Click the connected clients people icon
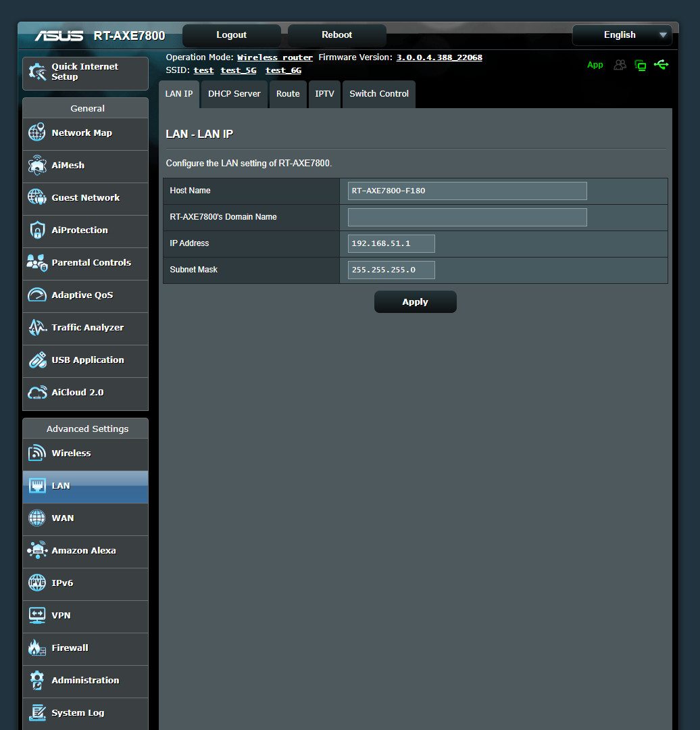This screenshot has width=700, height=730. click(620, 65)
